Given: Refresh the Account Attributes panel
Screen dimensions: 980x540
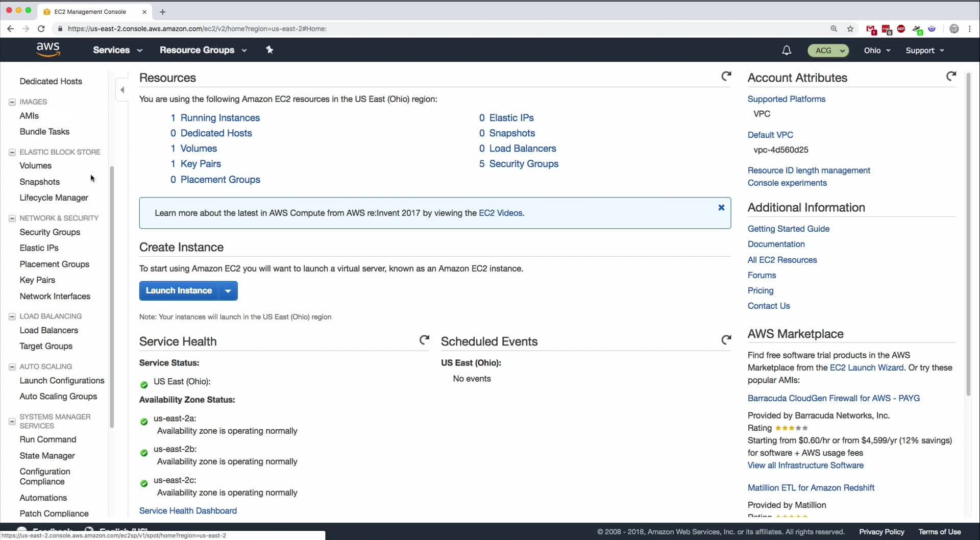Looking at the screenshot, I should click(951, 77).
